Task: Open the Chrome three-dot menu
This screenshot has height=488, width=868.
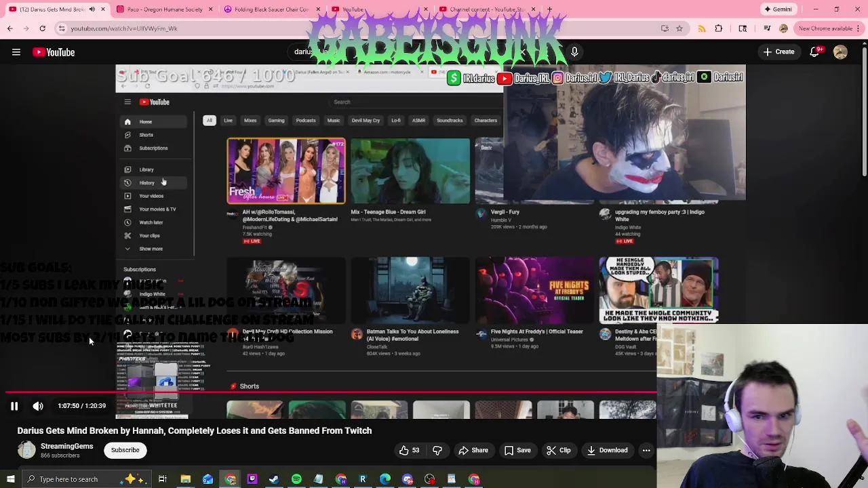Action: 859,28
